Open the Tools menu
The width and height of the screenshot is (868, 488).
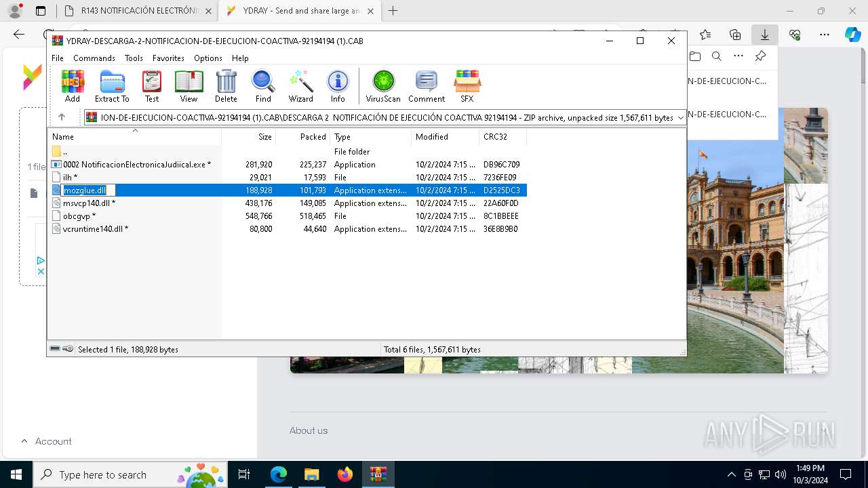pyautogui.click(x=134, y=58)
